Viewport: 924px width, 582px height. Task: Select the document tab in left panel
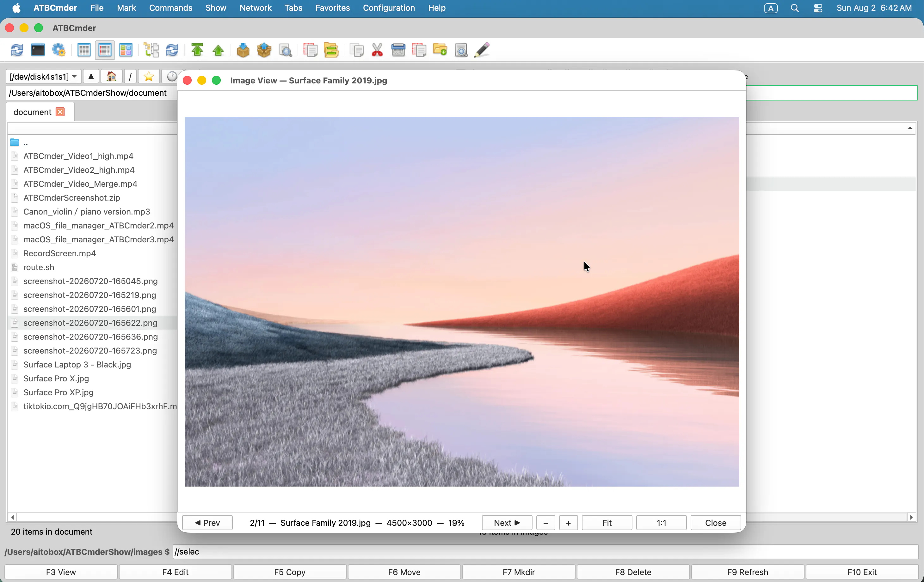coord(32,112)
